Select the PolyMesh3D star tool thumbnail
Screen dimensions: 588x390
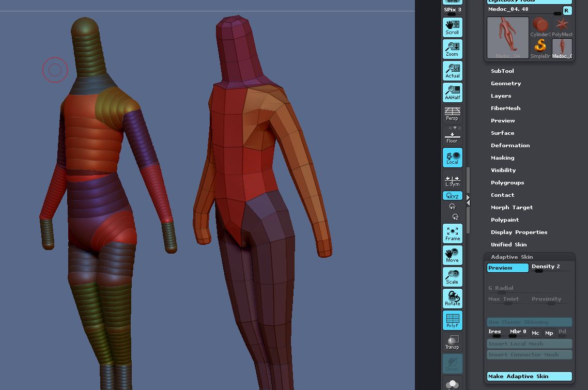click(x=562, y=27)
